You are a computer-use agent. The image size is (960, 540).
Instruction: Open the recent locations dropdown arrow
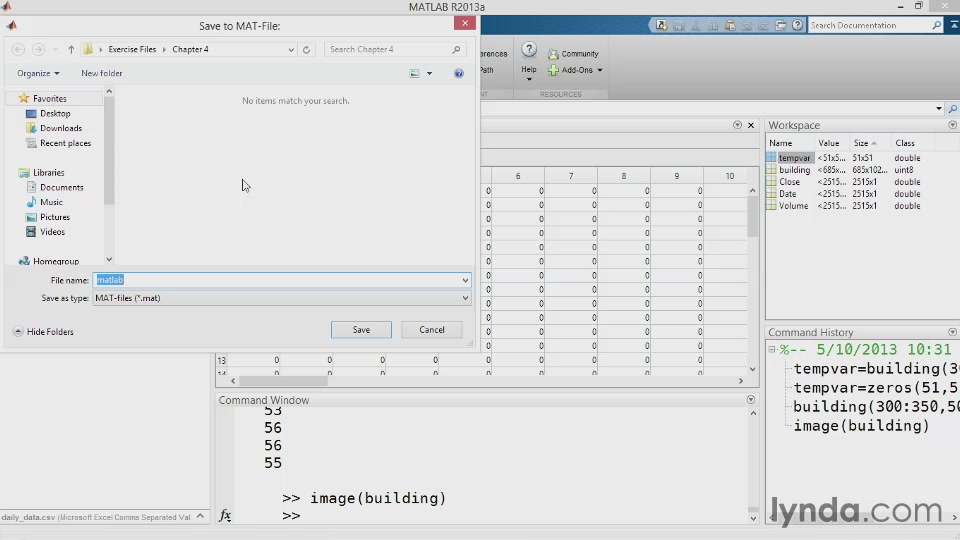coord(54,50)
